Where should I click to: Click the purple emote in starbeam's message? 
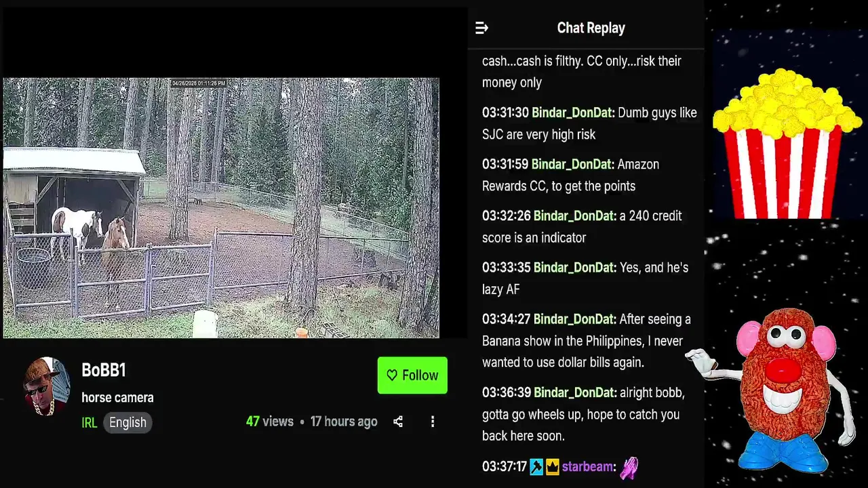coord(629,467)
